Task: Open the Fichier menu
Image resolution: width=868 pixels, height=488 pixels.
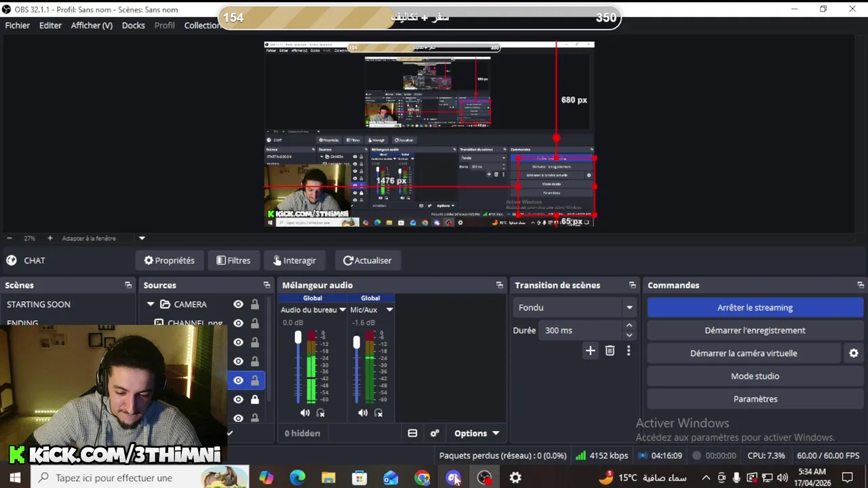Action: click(x=18, y=25)
